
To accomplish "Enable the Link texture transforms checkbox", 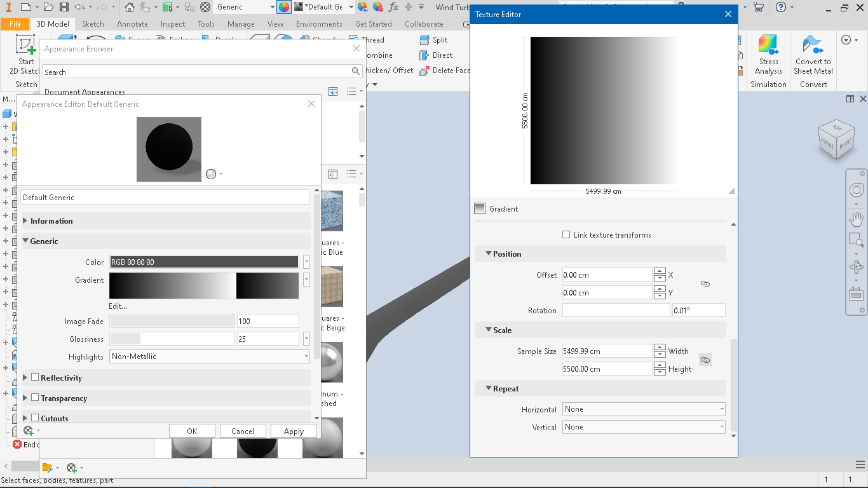I will click(x=566, y=234).
